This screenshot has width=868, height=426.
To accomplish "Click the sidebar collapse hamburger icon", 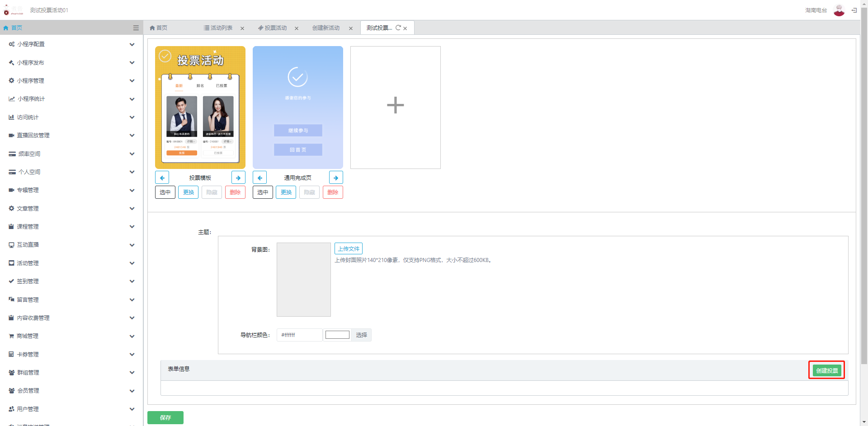I will (136, 28).
